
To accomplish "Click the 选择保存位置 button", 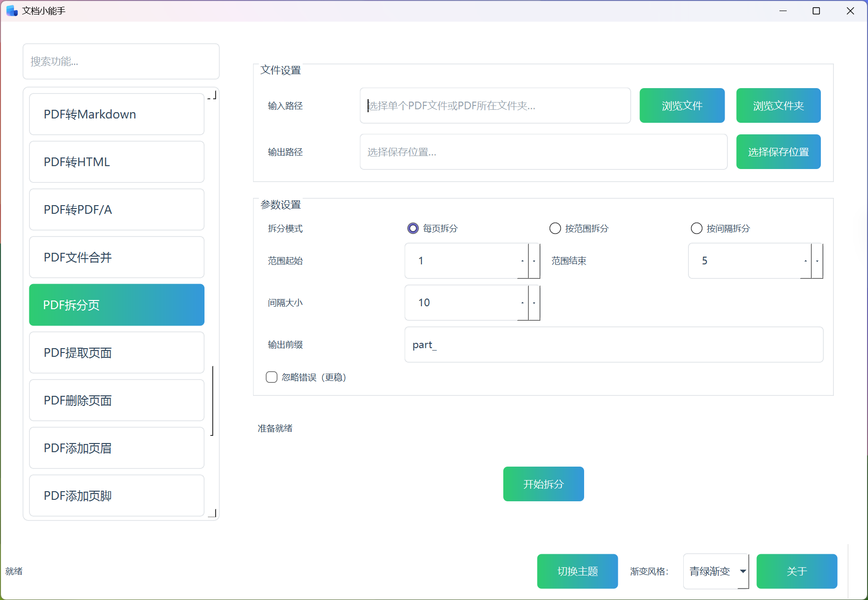I will tap(778, 152).
